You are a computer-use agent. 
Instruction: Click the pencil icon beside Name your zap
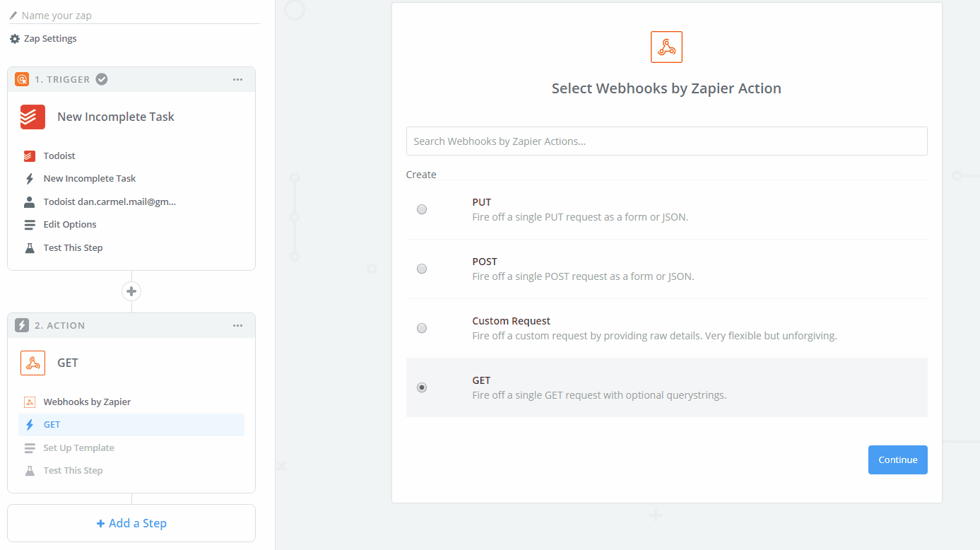click(13, 15)
